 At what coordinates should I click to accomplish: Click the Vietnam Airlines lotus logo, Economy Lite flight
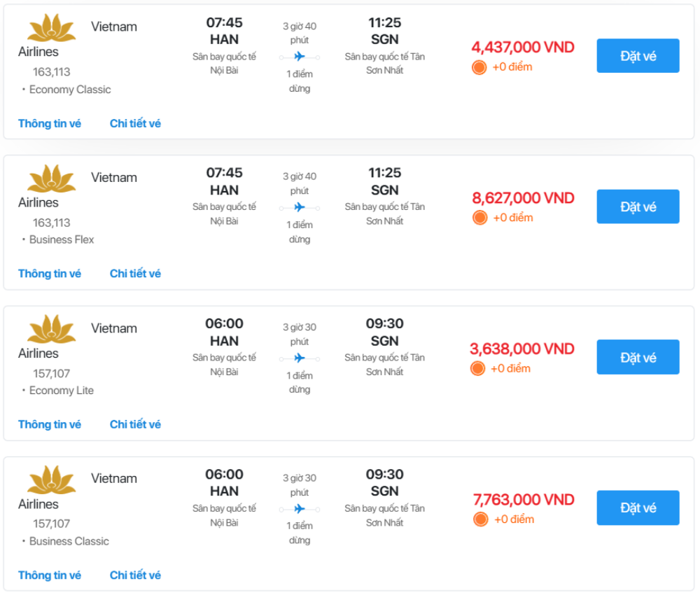click(51, 329)
